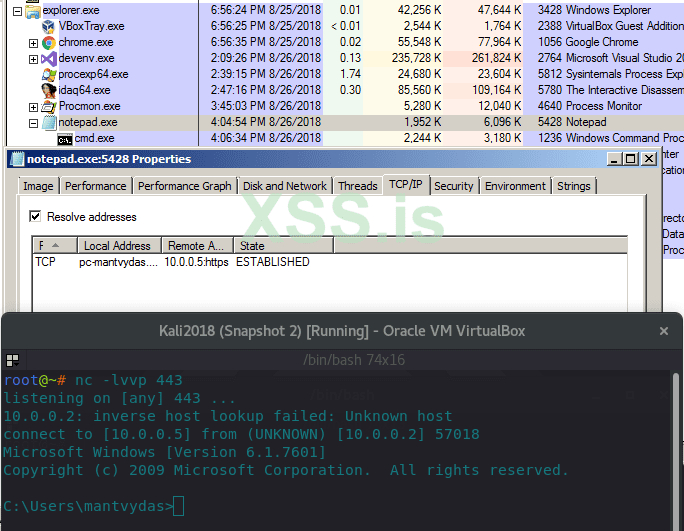Click the /bin/bash 74x16 terminal title
Screen dimensions: 684x531
click(x=354, y=360)
